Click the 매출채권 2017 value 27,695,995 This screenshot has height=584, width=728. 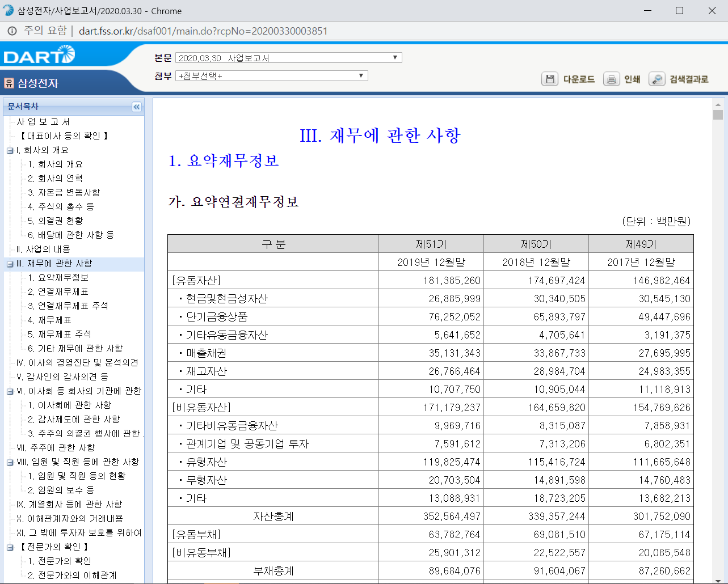click(664, 353)
